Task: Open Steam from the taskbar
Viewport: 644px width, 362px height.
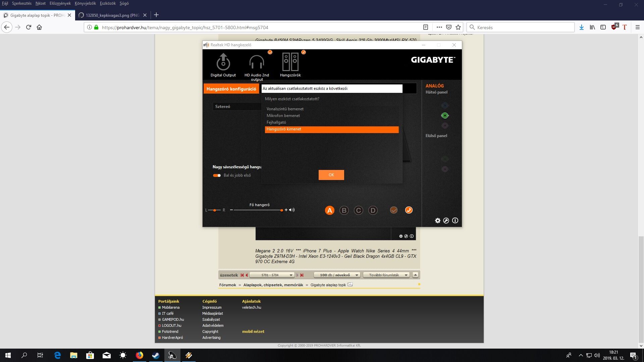Action: 156,355
